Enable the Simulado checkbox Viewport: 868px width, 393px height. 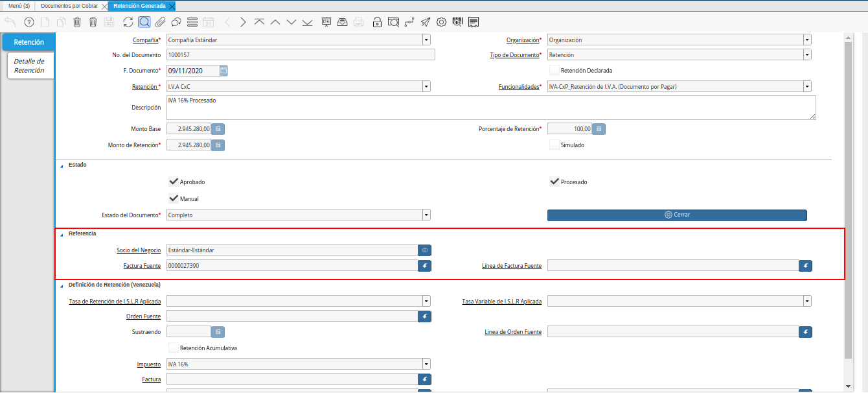[x=554, y=145]
